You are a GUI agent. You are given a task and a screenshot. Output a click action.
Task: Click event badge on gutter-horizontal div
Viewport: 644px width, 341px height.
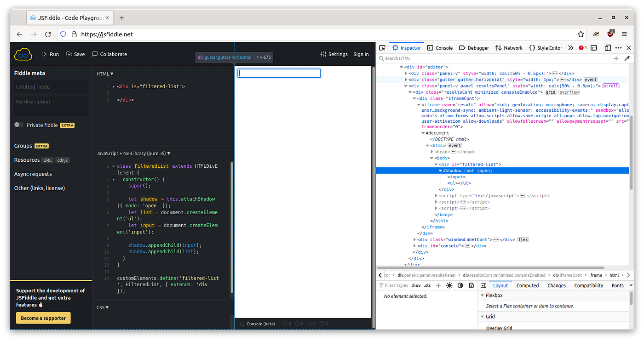pos(591,80)
